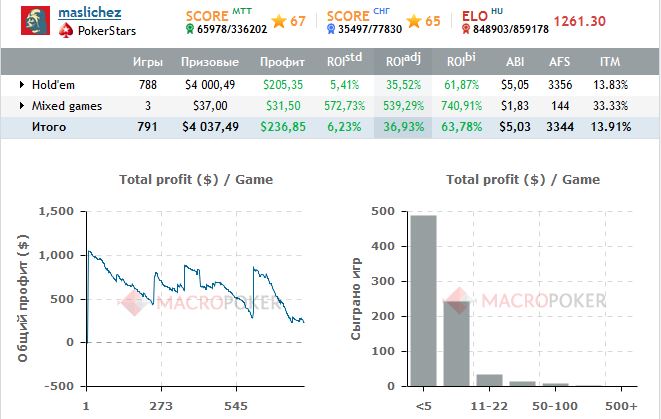Sort by the ROI adj column header
The height and width of the screenshot is (419, 661).
click(x=401, y=62)
